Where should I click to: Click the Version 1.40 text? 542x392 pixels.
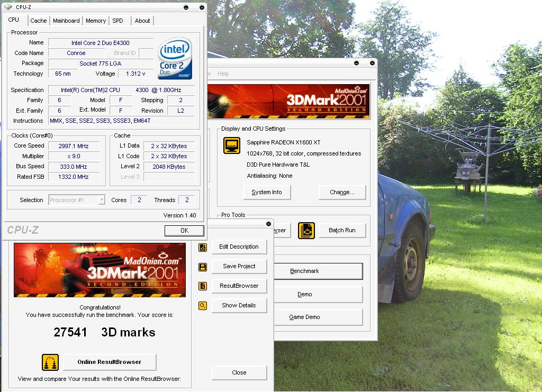pyautogui.click(x=180, y=215)
